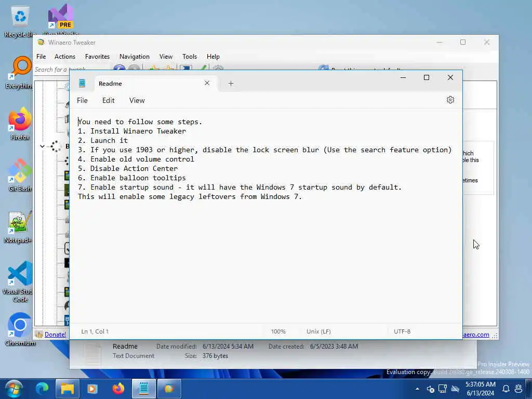
Task: Click the network tray icon
Action: [x=443, y=389]
